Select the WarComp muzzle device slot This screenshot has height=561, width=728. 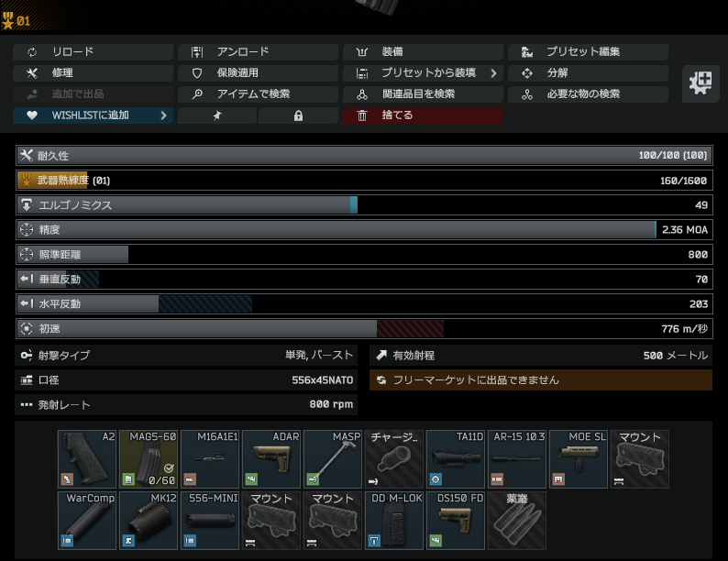pyautogui.click(x=87, y=521)
